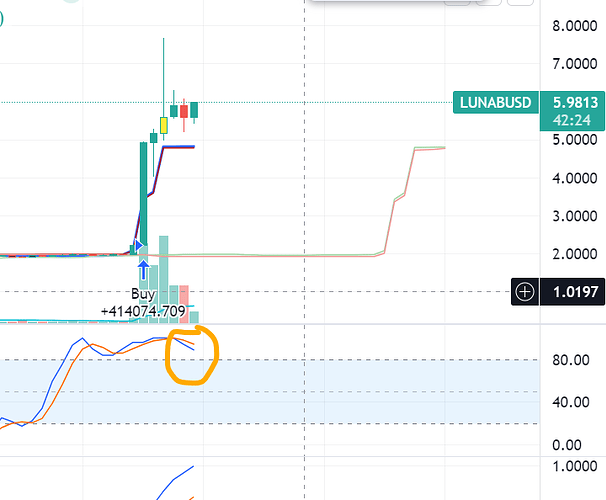This screenshot has height=500, width=606.
Task: Click the blue right-pointing triangle entry marker
Action: coord(139,245)
